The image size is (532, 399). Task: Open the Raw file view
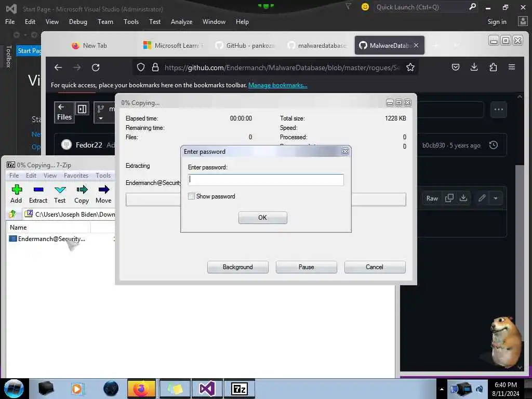pos(432,198)
